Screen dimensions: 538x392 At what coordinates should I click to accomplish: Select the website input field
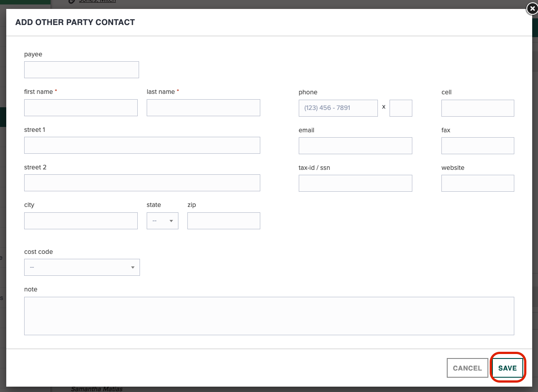coord(478,183)
